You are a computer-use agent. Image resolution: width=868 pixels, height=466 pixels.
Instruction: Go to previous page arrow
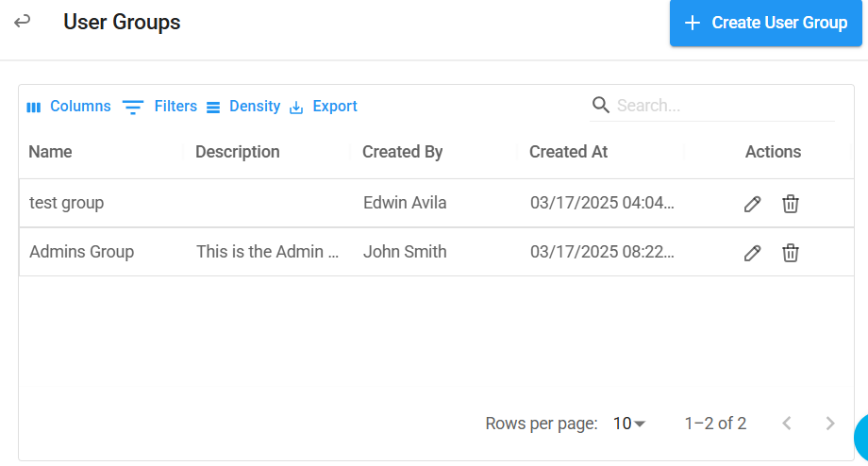click(x=787, y=424)
